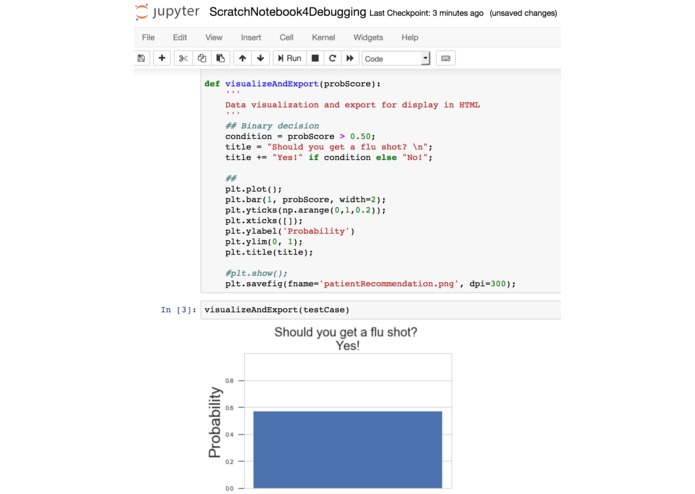This screenshot has width=695, height=494.
Task: Run the selected cell
Action: click(x=289, y=58)
